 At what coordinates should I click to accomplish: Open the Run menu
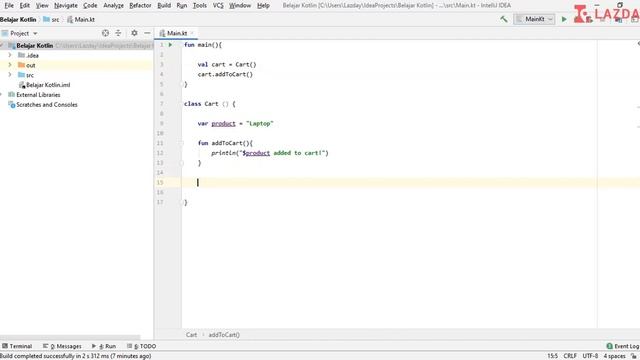click(x=182, y=6)
